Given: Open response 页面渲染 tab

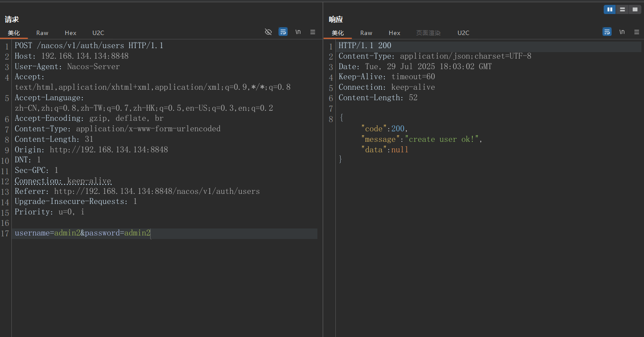Looking at the screenshot, I should pos(428,33).
